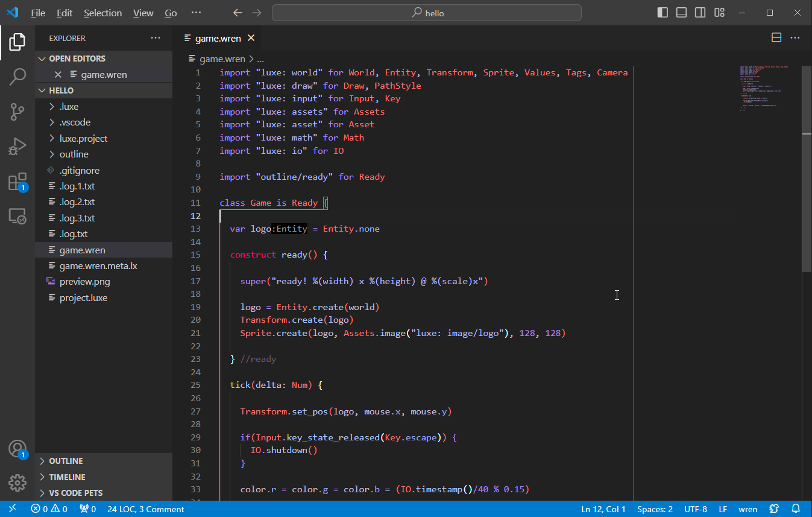The width and height of the screenshot is (812, 517).
Task: Open the Extensions view
Action: [17, 182]
